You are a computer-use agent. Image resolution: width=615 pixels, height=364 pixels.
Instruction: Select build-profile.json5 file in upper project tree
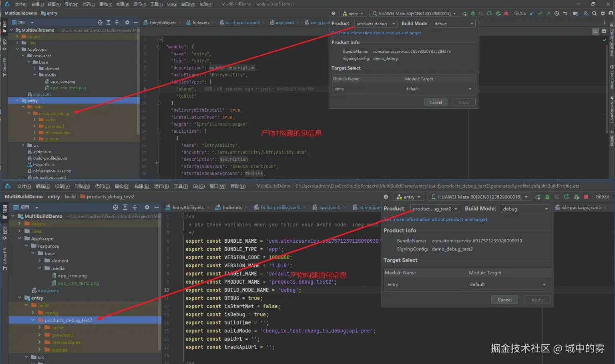tap(50, 158)
